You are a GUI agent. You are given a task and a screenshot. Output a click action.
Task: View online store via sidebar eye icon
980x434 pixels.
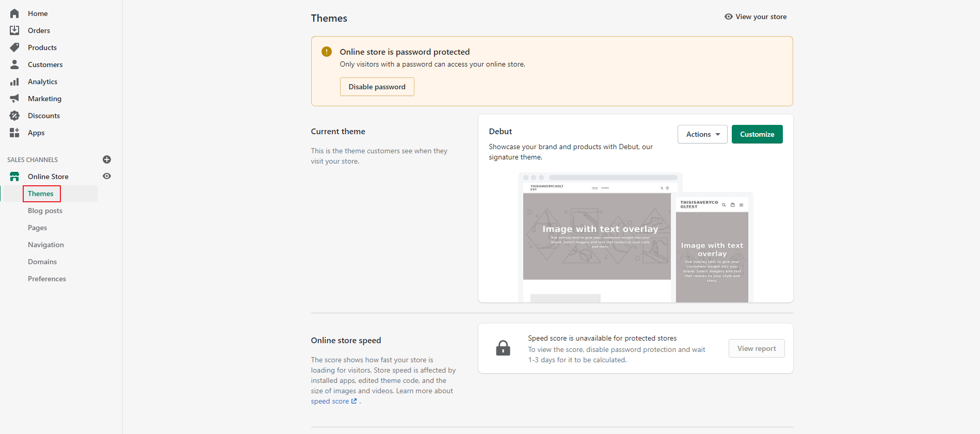tap(107, 176)
